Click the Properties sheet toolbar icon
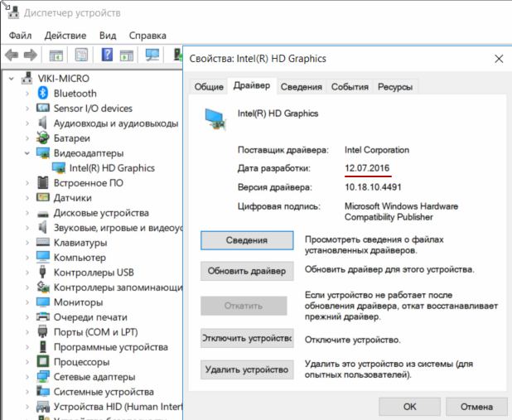Screen dimensions: 512x420 [x=82, y=55]
